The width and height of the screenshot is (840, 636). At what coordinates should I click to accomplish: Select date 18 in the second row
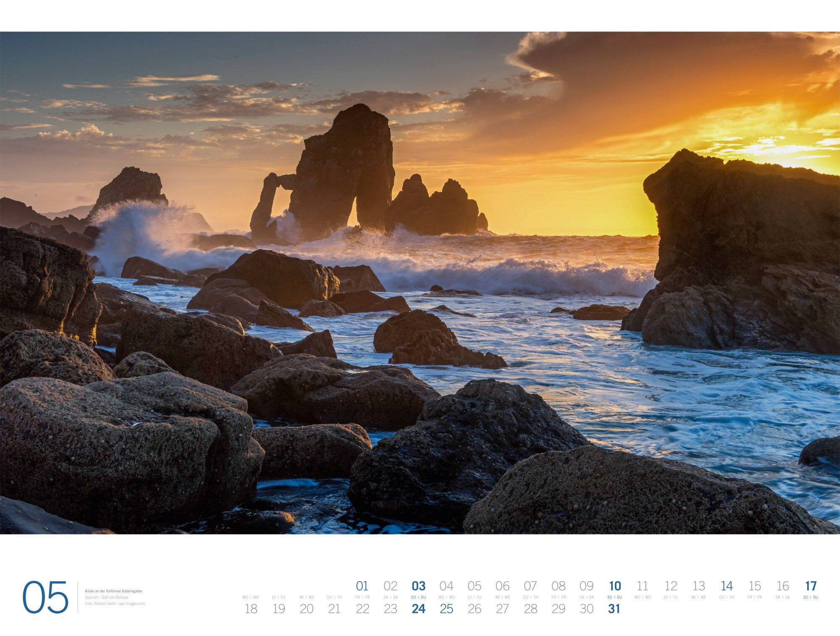pos(251,609)
